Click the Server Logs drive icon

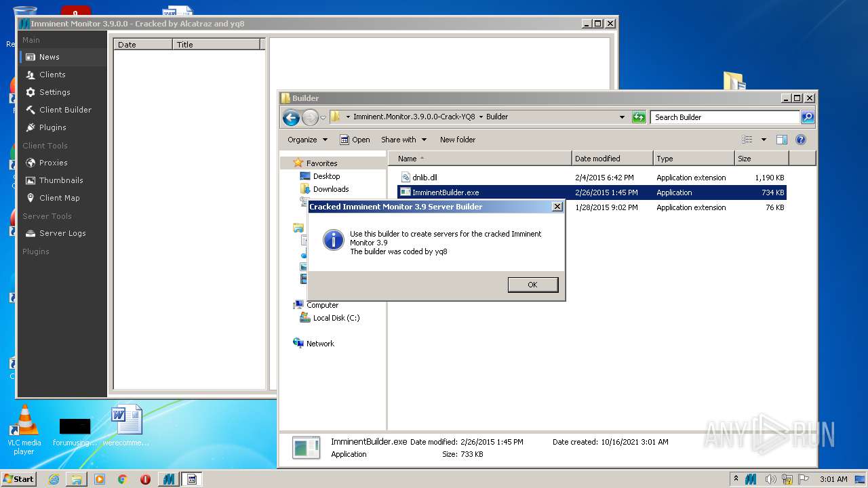[x=31, y=233]
